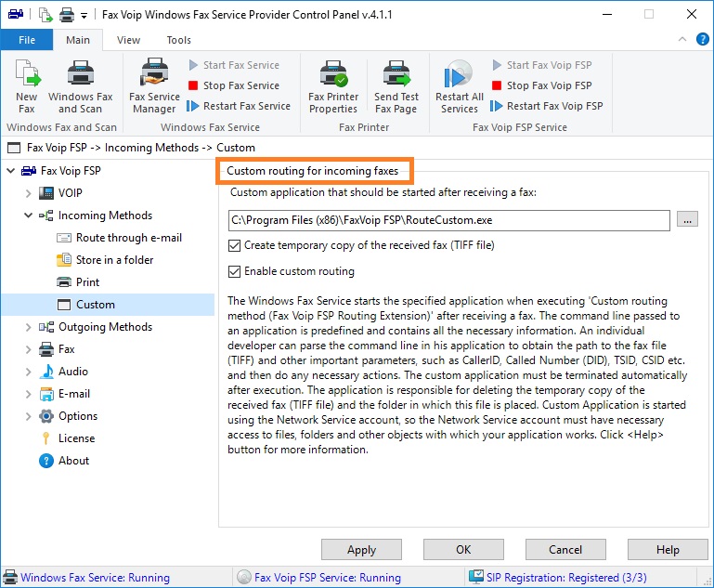Image resolution: width=714 pixels, height=588 pixels.
Task: Expand the Audio tree node
Action: tap(28, 372)
